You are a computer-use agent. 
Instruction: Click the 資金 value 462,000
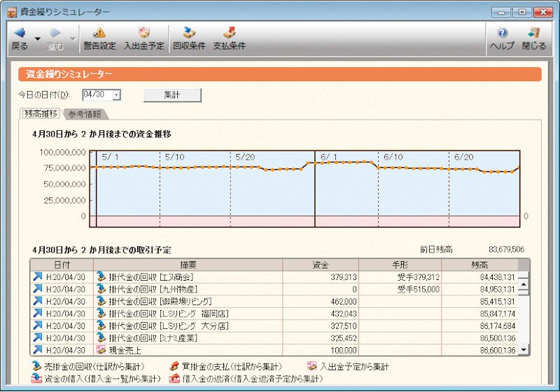344,301
